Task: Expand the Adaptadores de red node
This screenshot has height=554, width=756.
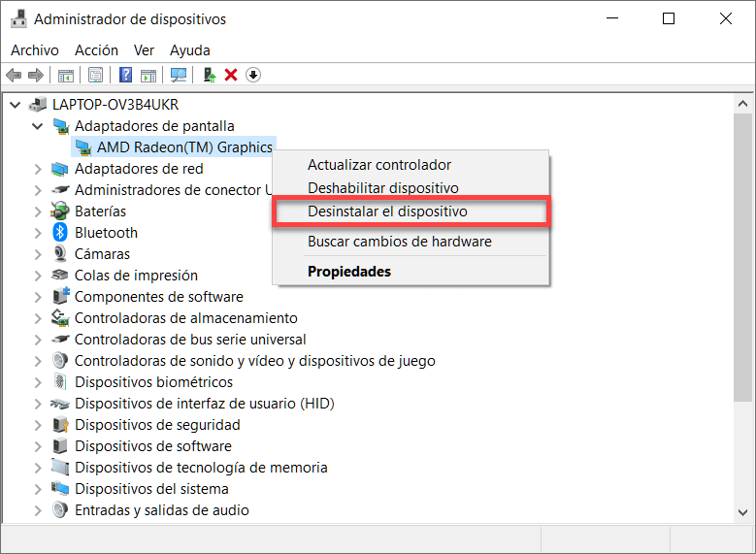Action: [38, 169]
